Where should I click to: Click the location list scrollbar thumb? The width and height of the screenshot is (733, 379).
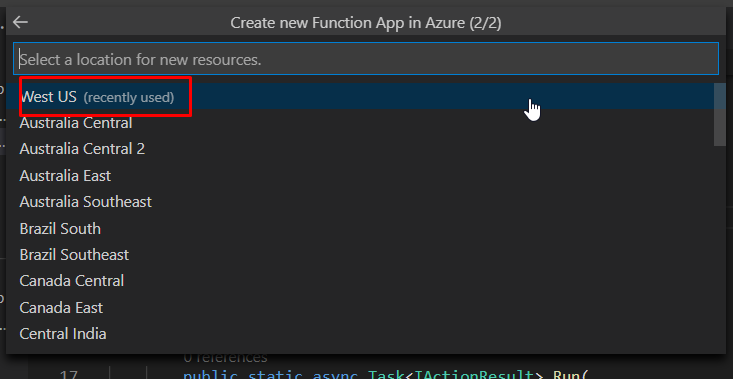click(720, 114)
